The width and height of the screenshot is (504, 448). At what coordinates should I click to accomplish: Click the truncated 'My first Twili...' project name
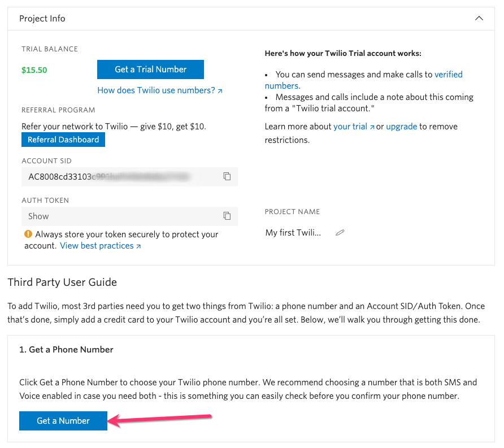pos(293,233)
